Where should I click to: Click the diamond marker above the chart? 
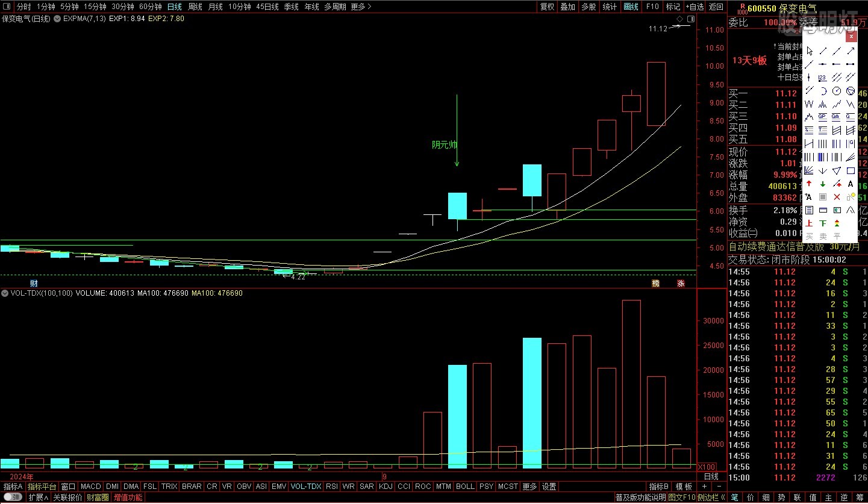coord(679,19)
